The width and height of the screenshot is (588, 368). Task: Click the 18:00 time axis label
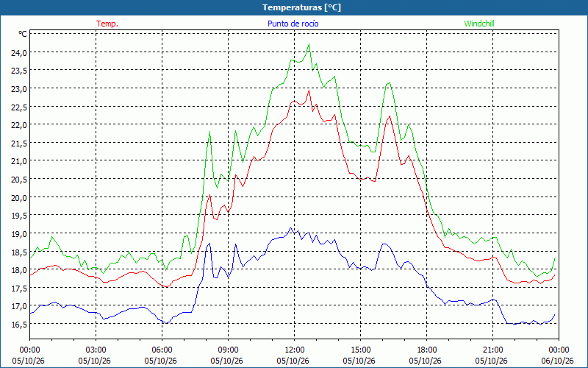427,351
